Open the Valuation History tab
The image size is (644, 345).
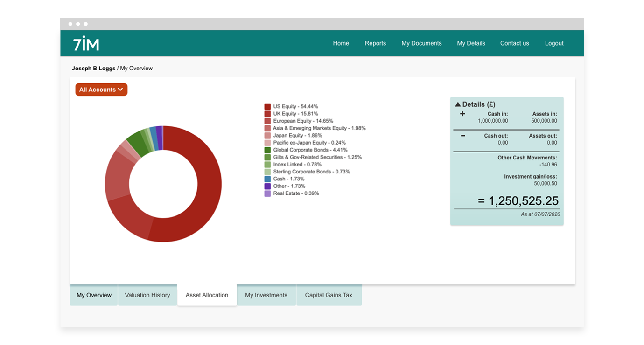(147, 295)
